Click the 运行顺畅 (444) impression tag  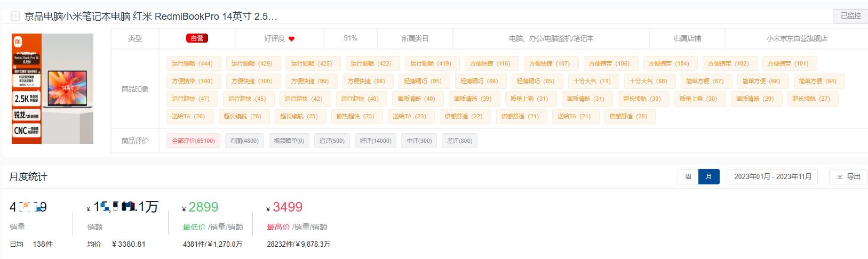click(192, 63)
